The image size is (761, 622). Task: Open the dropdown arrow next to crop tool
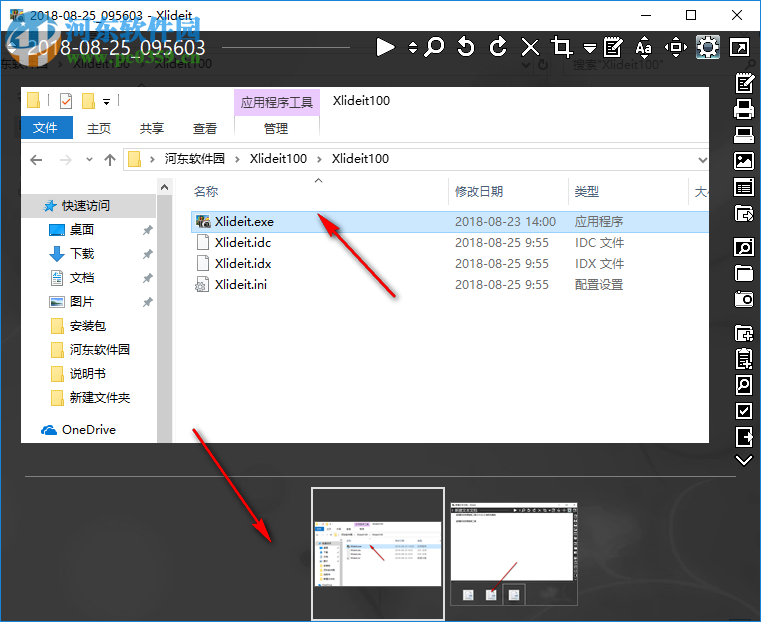tap(590, 48)
